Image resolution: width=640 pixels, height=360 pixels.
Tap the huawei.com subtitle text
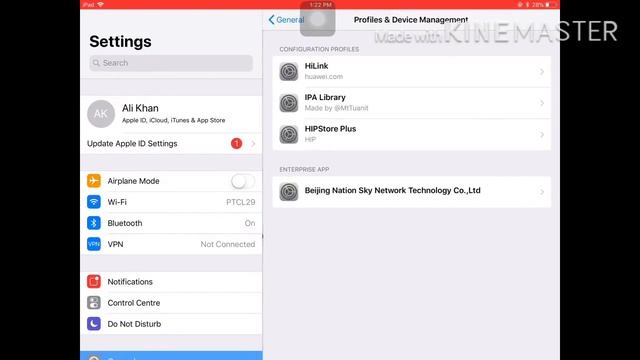click(324, 76)
